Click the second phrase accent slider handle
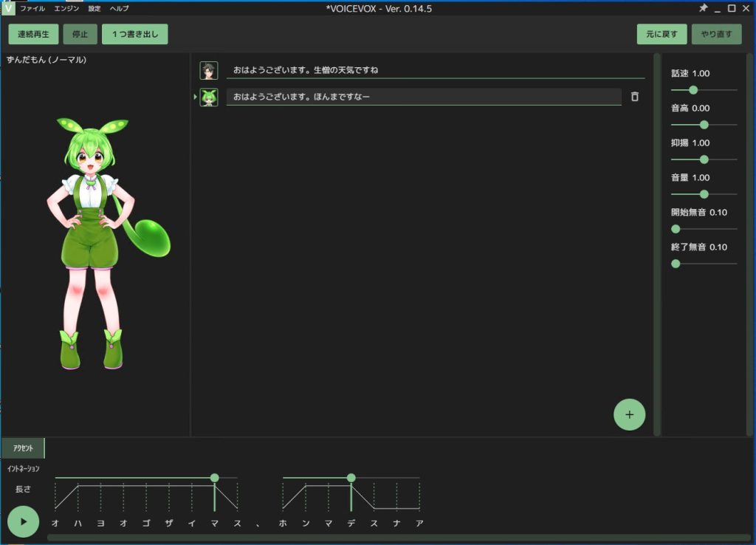 coord(351,478)
